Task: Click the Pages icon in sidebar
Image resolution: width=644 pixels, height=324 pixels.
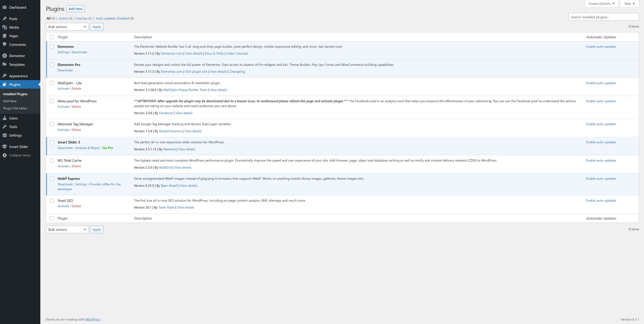Action: point(5,36)
